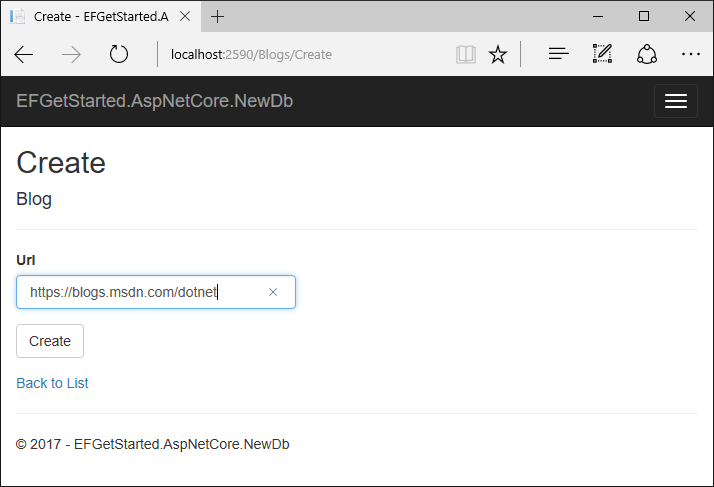Add page to favorites with star icon
This screenshot has height=487, width=714.
tap(497, 55)
